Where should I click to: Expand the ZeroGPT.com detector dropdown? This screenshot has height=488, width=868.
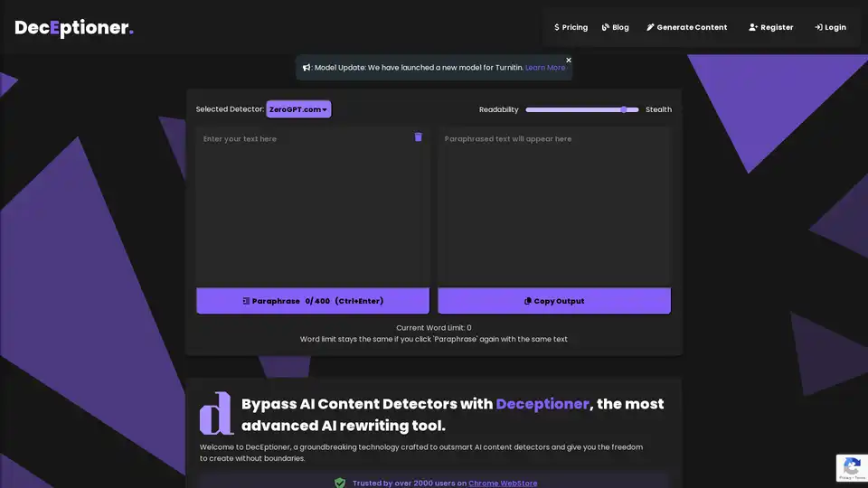point(298,109)
